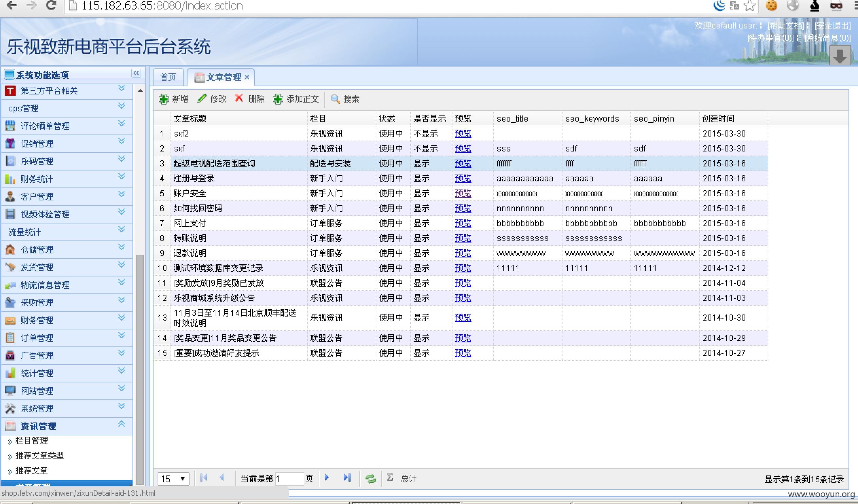Click the 评论晒单管理 icon

[x=10, y=126]
